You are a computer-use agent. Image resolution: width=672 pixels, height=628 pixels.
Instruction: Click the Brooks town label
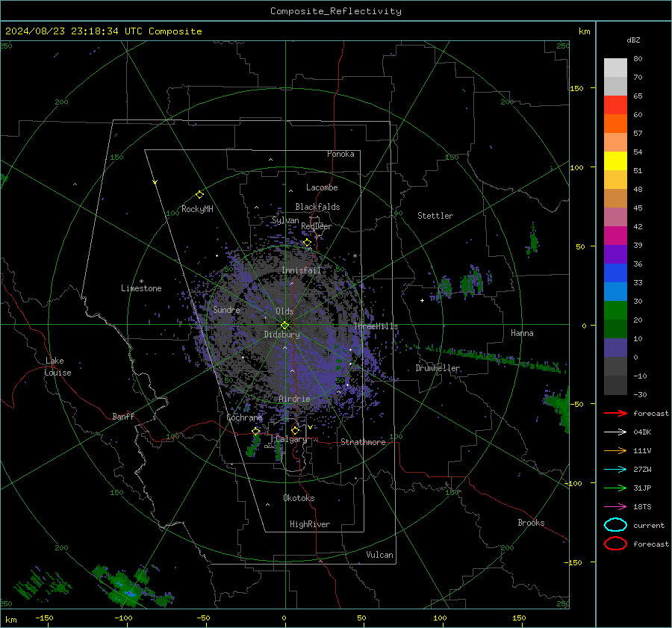pyautogui.click(x=531, y=523)
